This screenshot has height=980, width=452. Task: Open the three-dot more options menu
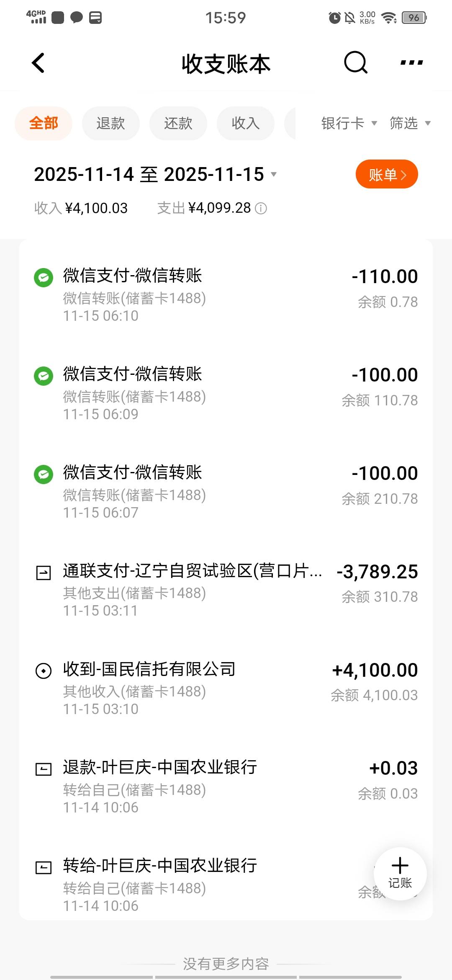point(411,63)
